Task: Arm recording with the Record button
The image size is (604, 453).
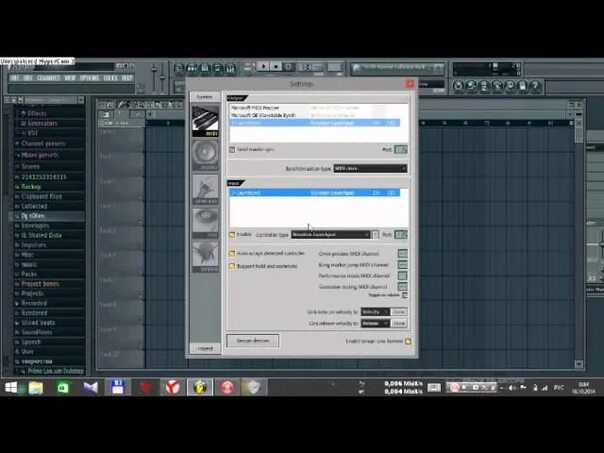Action: click(x=288, y=67)
